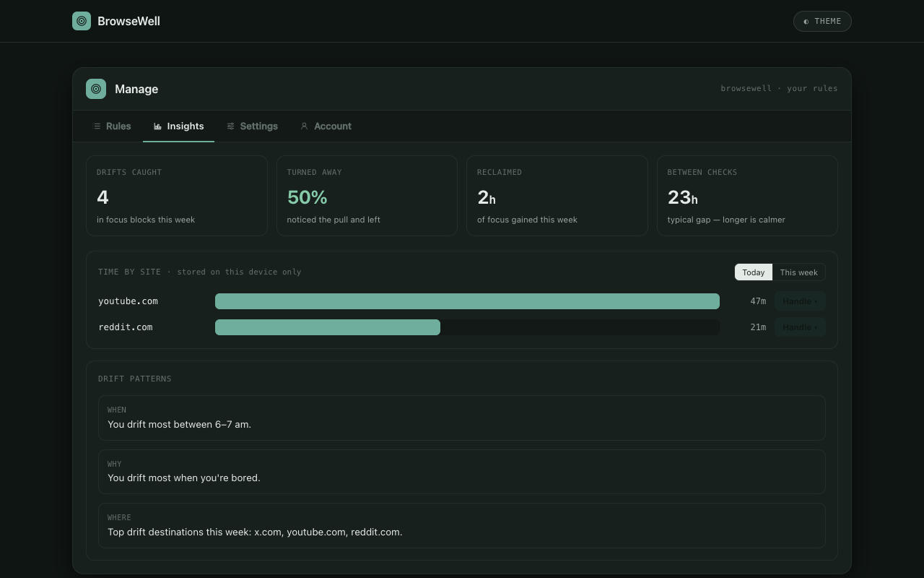The image size is (924, 578).
Task: Click 'in focus blocks this week' caption
Action: (146, 220)
